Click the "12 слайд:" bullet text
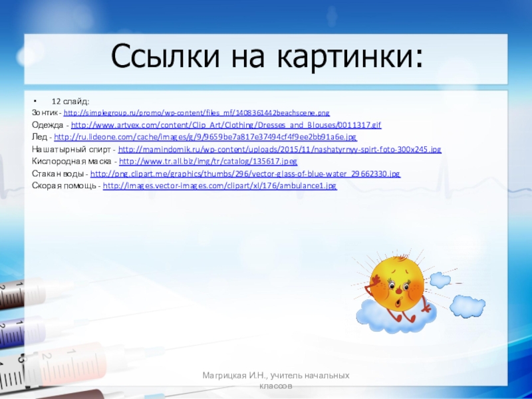Screen dimensions: 532x399 pos(70,101)
